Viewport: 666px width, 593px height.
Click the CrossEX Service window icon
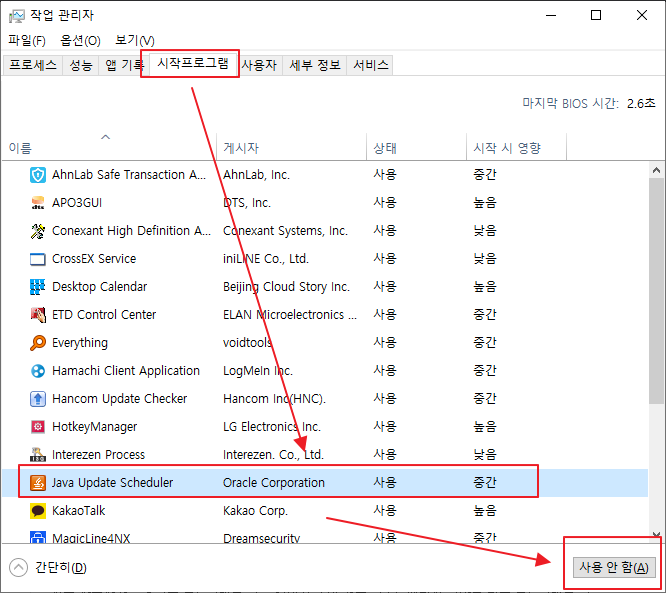pos(38,259)
